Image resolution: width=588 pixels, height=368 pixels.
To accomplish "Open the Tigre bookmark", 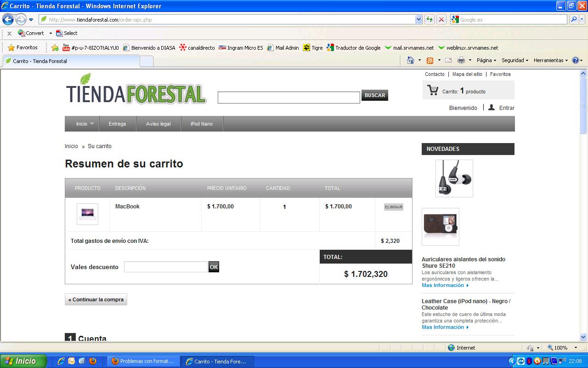I will coord(313,47).
